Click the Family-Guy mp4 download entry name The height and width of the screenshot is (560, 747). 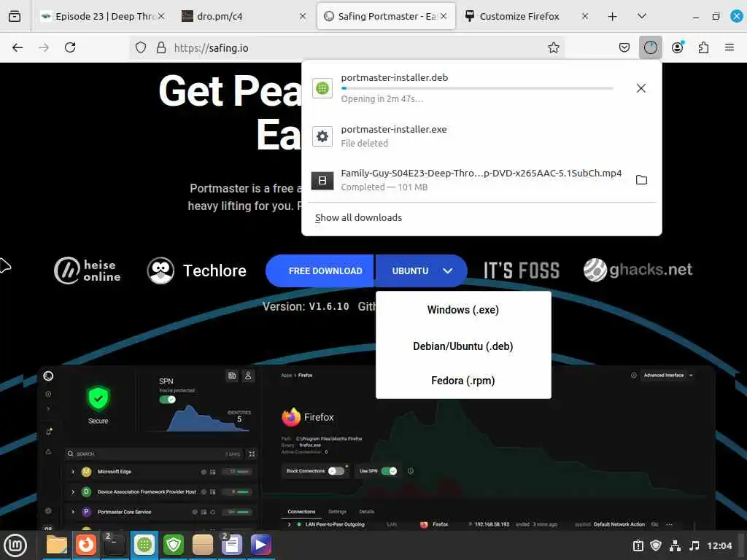point(481,174)
